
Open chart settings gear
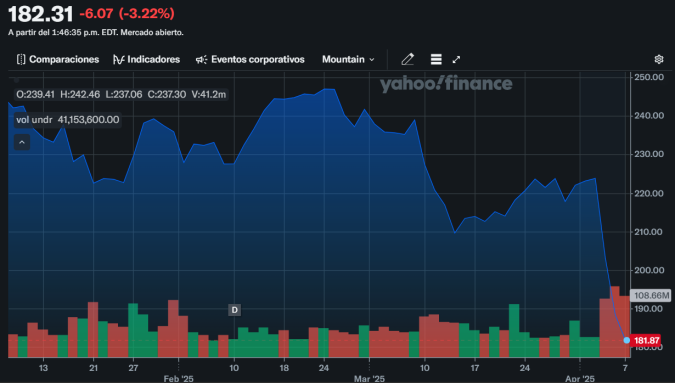659,59
